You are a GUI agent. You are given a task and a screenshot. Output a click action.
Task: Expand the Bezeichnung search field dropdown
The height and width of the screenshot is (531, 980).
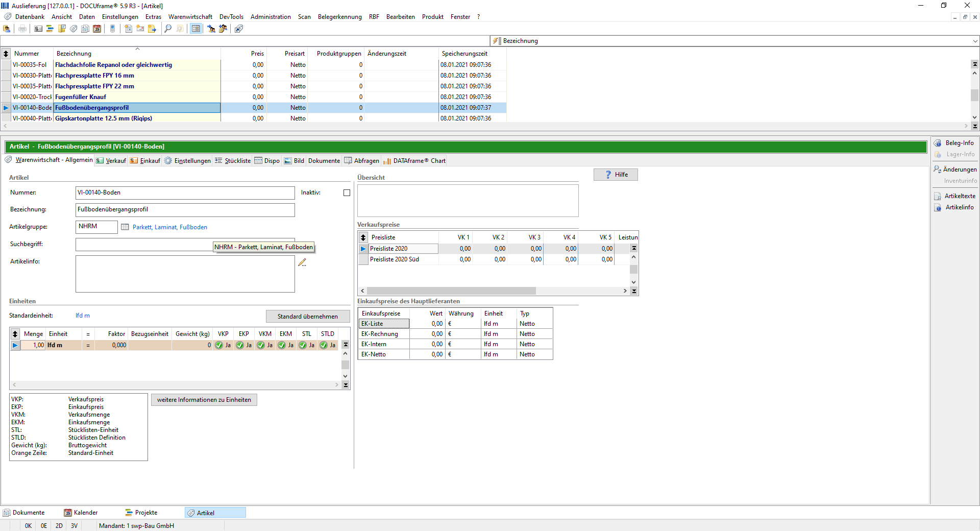pyautogui.click(x=975, y=41)
